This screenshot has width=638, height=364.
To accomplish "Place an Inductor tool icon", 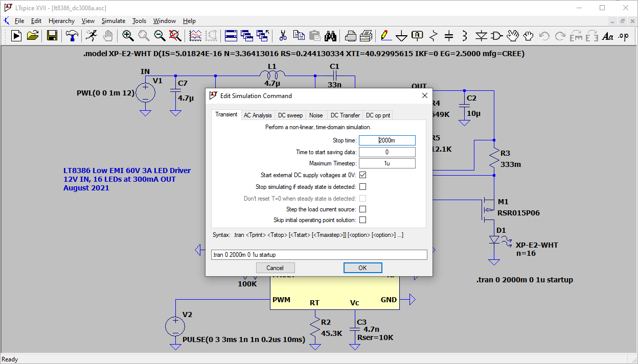I will [465, 35].
